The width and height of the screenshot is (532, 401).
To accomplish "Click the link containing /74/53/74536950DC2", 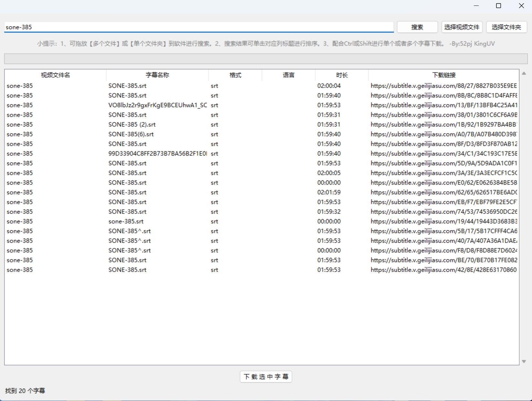I will tap(444, 212).
